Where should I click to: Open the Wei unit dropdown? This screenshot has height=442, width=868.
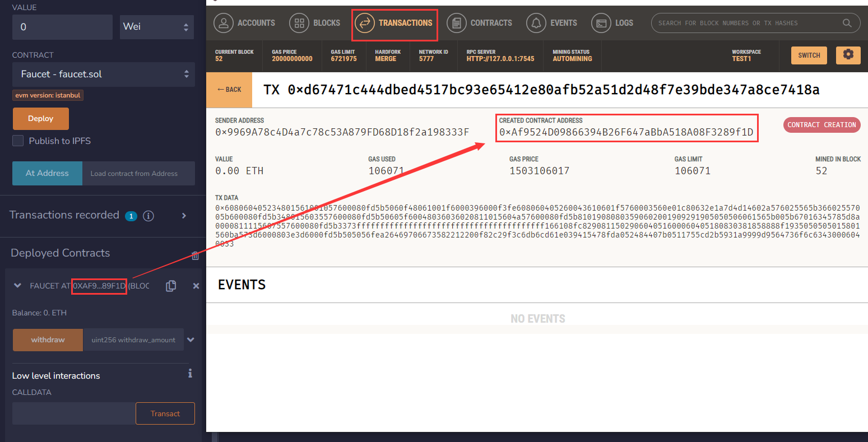pos(156,27)
